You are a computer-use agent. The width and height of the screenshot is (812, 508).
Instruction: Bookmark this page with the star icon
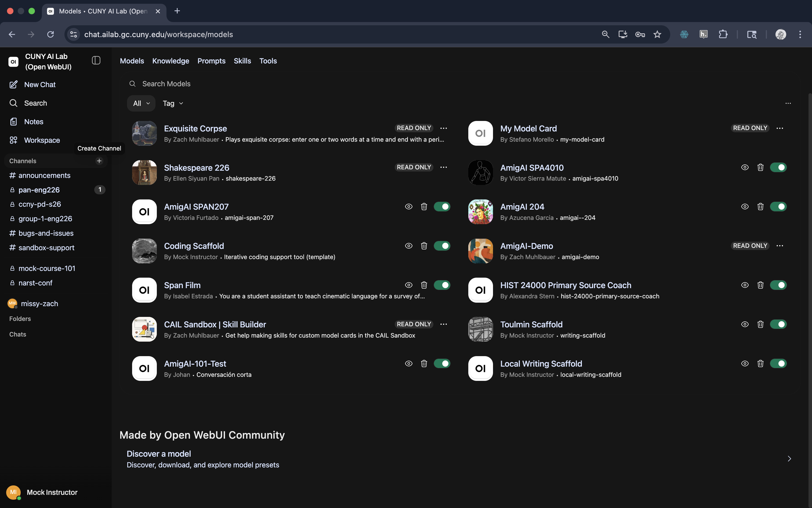pyautogui.click(x=657, y=34)
